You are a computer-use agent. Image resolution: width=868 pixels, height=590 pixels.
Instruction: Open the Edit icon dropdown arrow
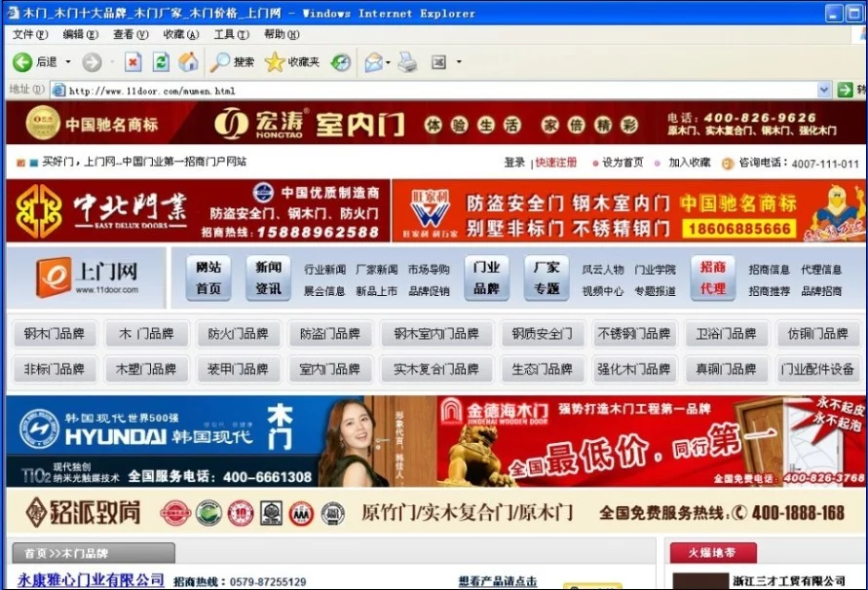point(459,62)
